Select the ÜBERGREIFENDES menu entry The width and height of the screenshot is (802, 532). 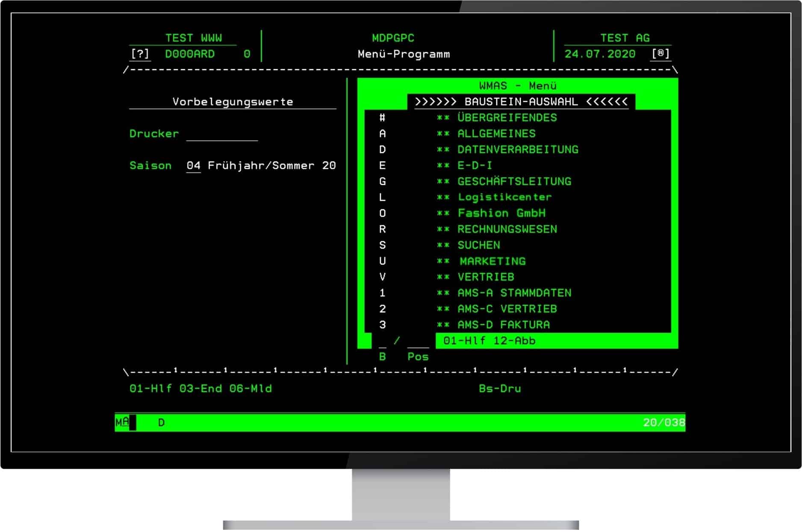pyautogui.click(x=507, y=118)
